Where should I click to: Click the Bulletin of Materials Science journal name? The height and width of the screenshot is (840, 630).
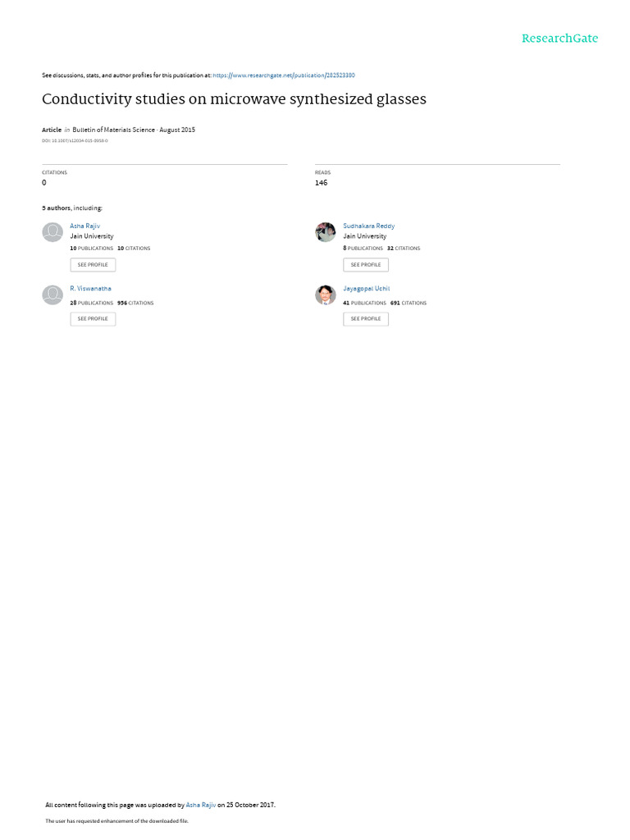(110, 130)
